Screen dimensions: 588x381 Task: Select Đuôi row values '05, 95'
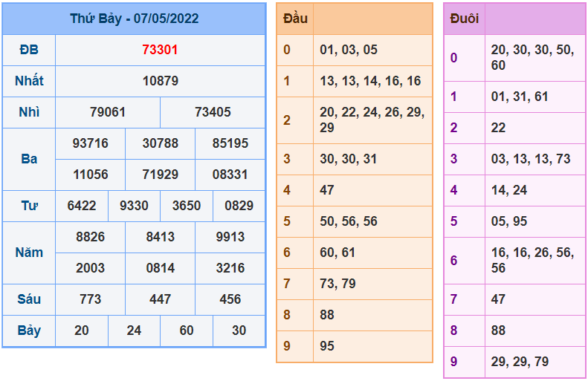[x=509, y=221]
